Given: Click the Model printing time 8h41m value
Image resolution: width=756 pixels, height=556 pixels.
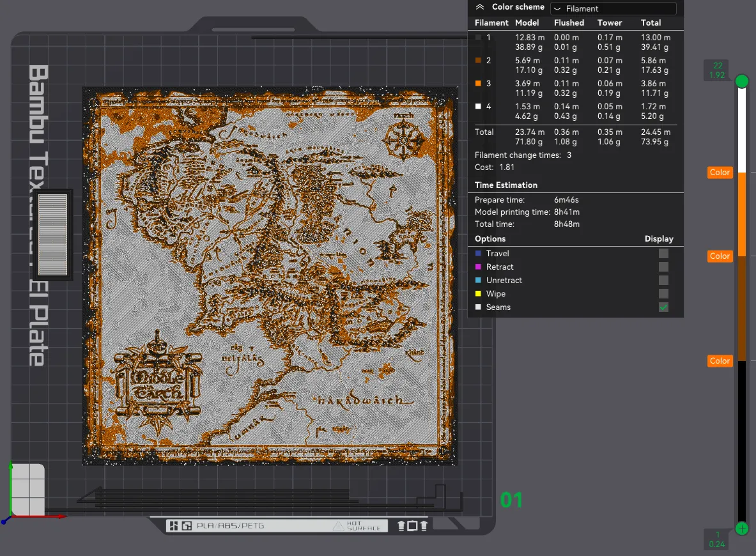Looking at the screenshot, I should 566,212.
